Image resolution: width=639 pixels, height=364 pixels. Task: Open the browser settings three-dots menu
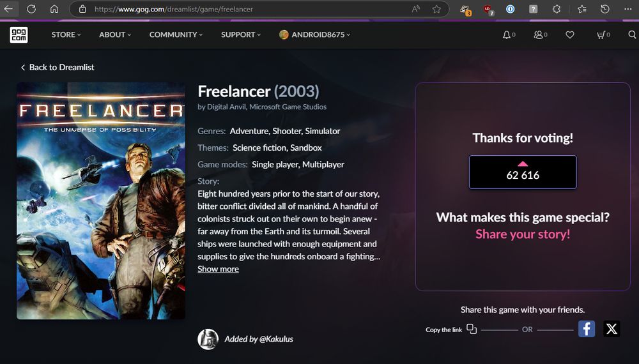(627, 9)
